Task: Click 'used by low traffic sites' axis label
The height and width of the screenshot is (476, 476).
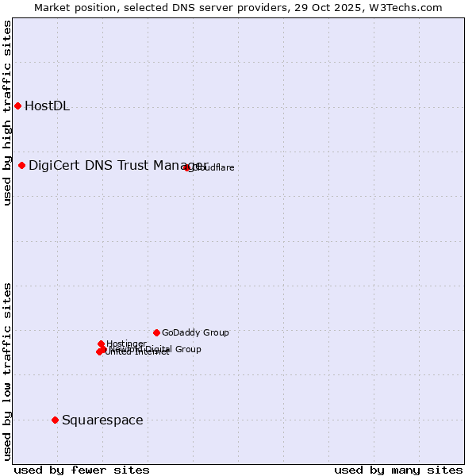Action: coord(7,371)
